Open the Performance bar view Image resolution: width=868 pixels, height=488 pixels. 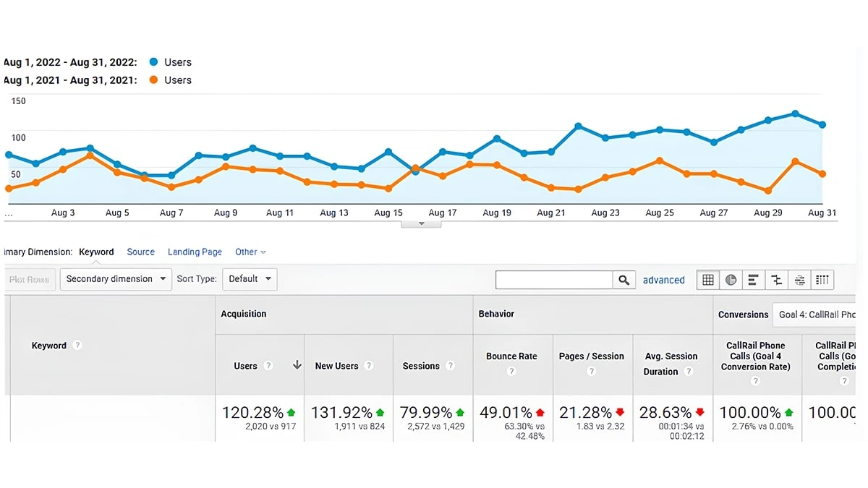754,280
